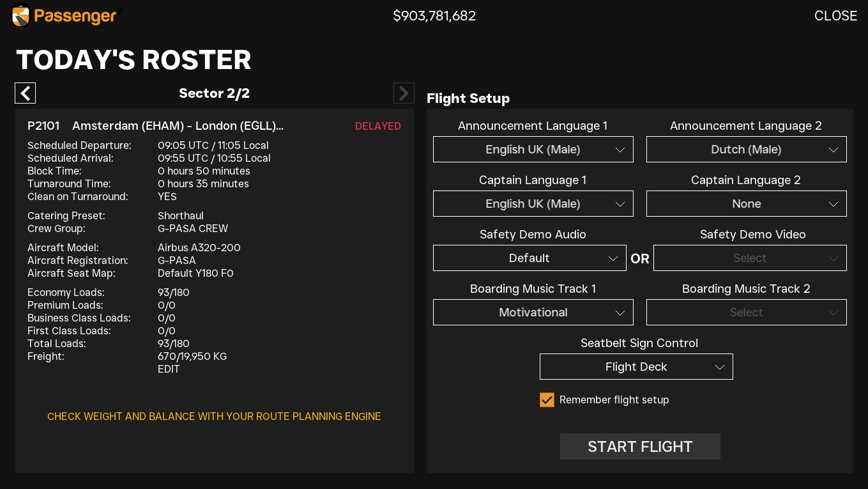Open Announcement Language 2 Dutch dropdown
Image resolution: width=868 pixels, height=489 pixels.
[746, 150]
